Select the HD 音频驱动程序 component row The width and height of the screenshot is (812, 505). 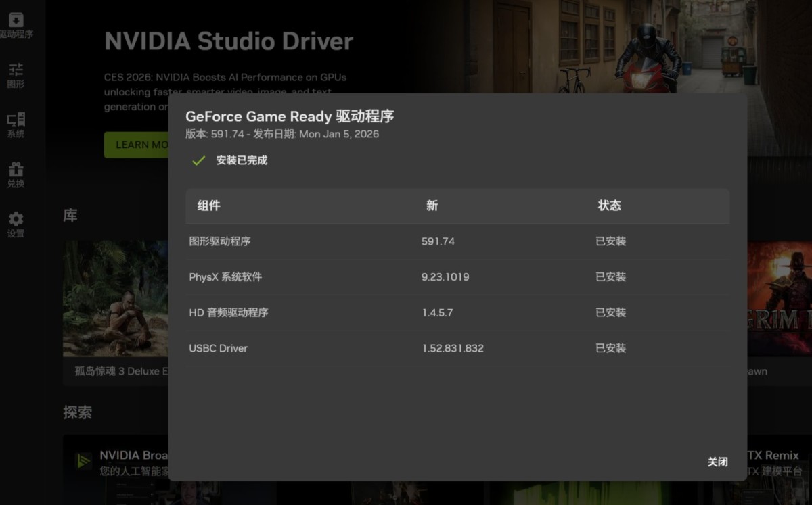coord(457,312)
